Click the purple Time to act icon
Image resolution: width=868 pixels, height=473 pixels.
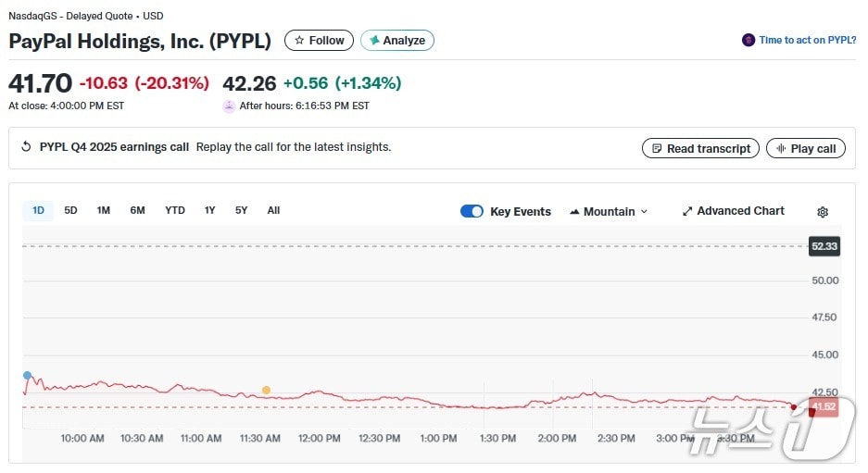point(748,41)
